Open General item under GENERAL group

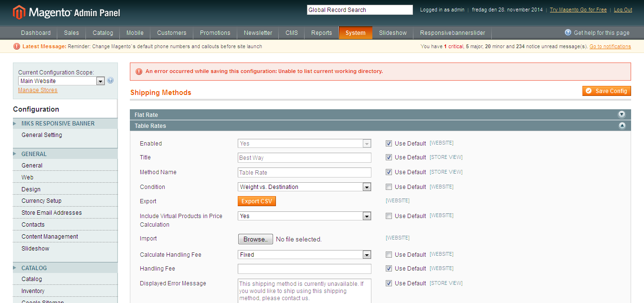click(x=32, y=166)
